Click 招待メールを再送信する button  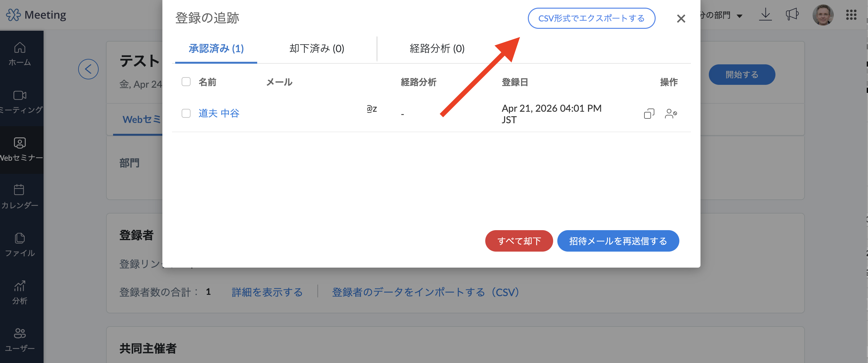(618, 241)
